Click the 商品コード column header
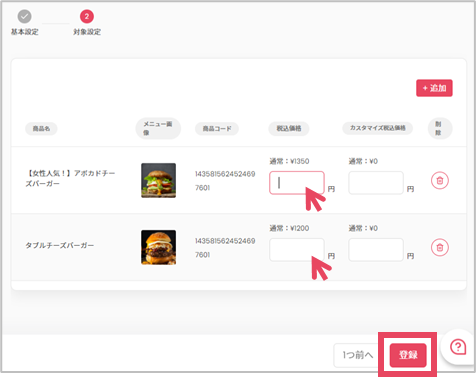 coord(217,128)
